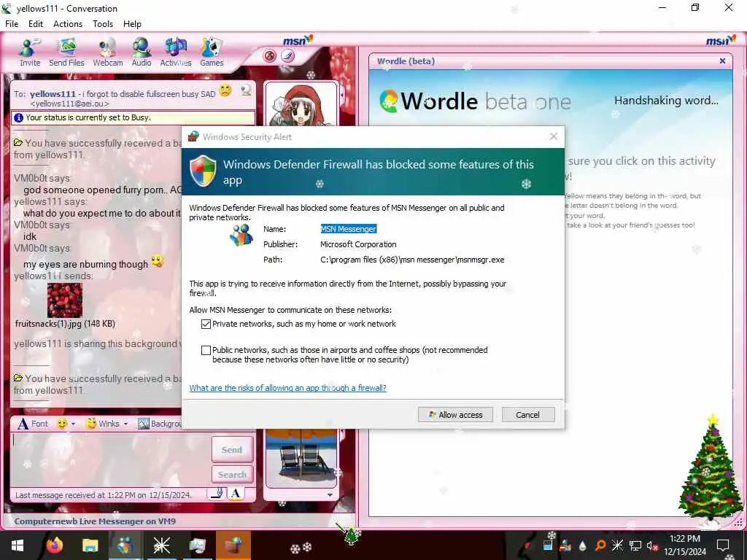
Task: Click the Background picture icon
Action: 143,424
